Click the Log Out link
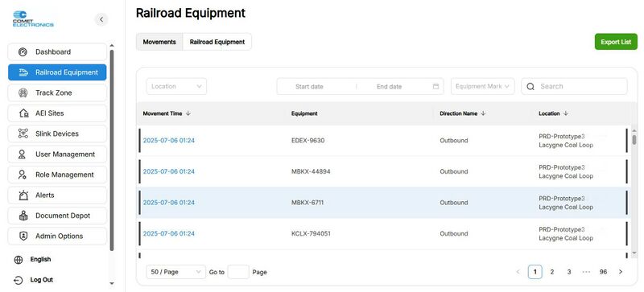The width and height of the screenshot is (644, 292). (x=42, y=280)
